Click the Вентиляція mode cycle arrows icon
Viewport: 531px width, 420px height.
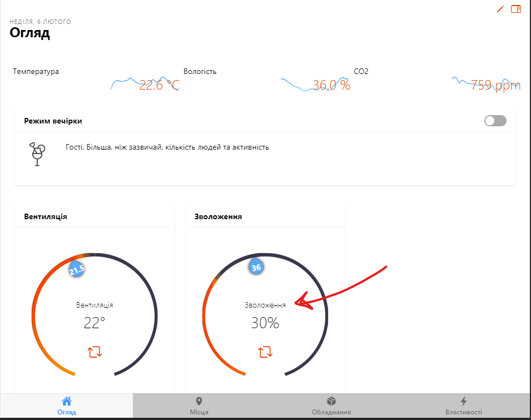(x=95, y=352)
